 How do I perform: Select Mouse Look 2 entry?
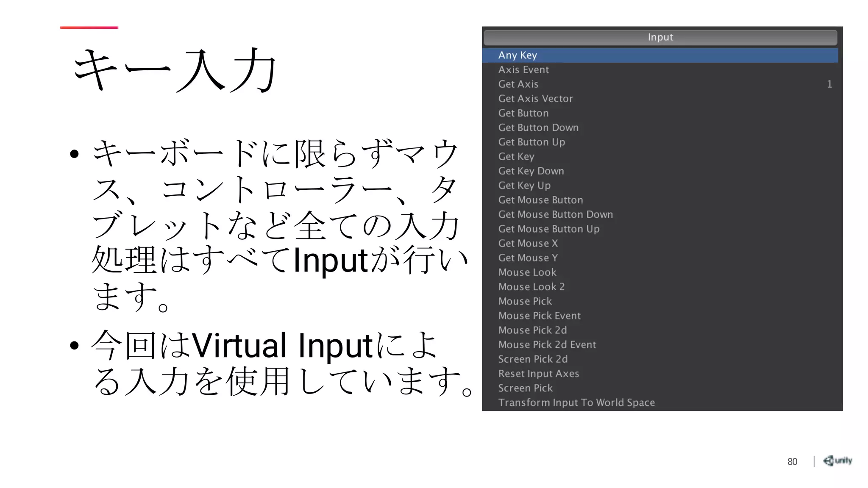point(531,287)
